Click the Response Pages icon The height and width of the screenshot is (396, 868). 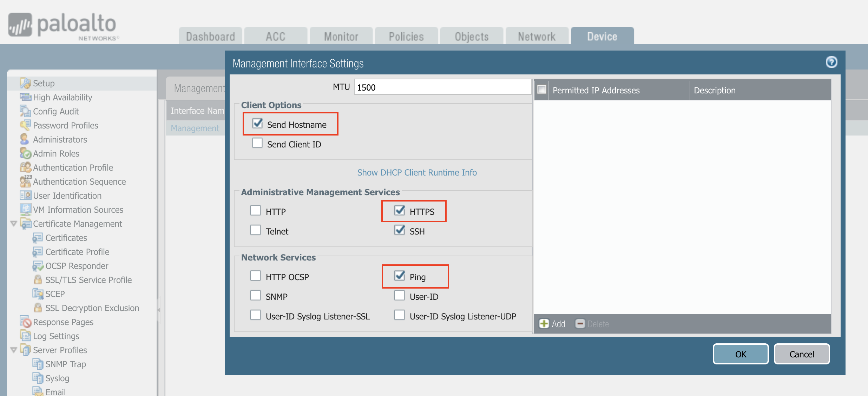coord(25,322)
